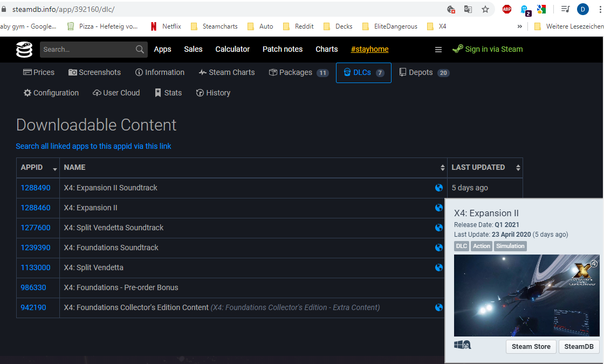604x364 pixels.
Task: Click Sign in via Steam
Action: click(x=488, y=49)
